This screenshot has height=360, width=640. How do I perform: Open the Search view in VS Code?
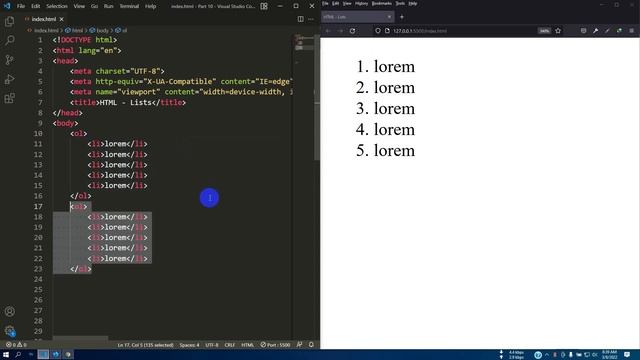point(9,40)
